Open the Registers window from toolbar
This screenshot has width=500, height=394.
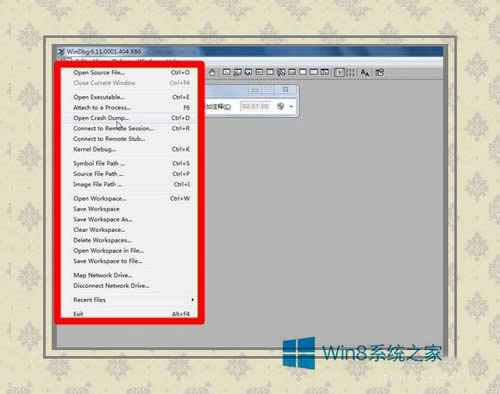259,72
